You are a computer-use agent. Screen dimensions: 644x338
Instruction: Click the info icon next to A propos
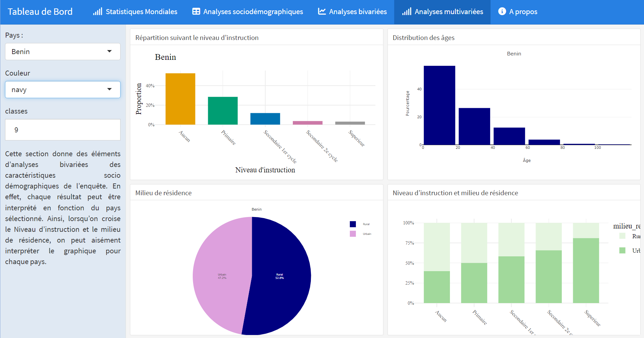[502, 11]
